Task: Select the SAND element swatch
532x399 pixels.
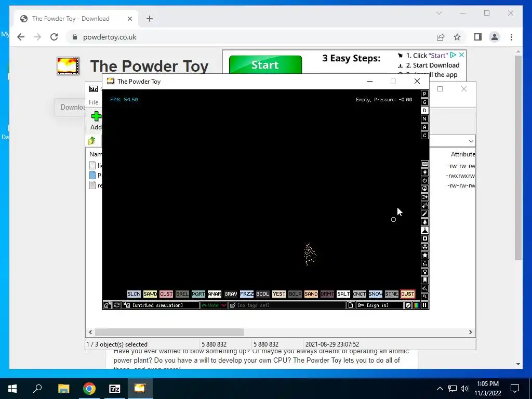Action: click(311, 294)
